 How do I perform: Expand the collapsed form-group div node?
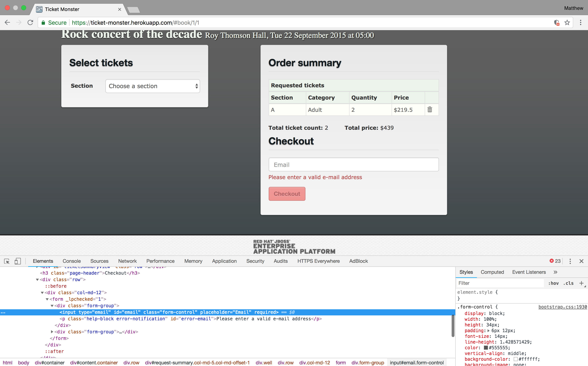(x=52, y=332)
